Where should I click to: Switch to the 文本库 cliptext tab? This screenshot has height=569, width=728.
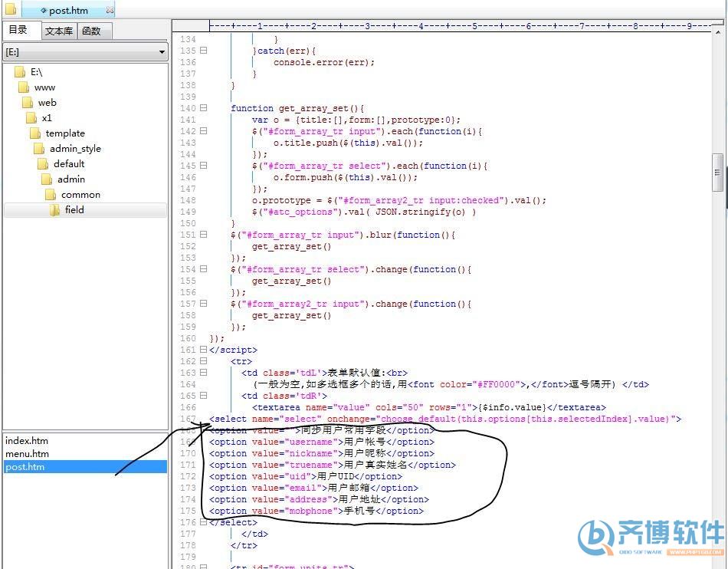click(x=59, y=31)
